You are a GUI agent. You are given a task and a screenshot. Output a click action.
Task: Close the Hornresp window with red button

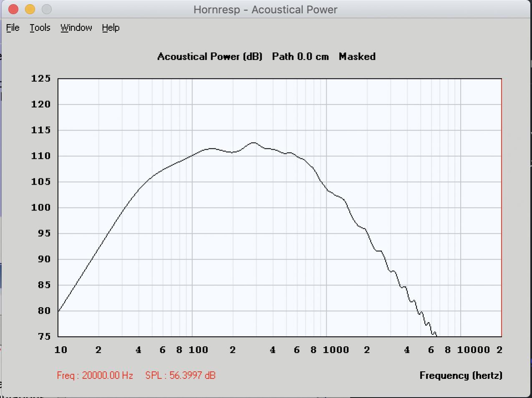click(x=13, y=9)
